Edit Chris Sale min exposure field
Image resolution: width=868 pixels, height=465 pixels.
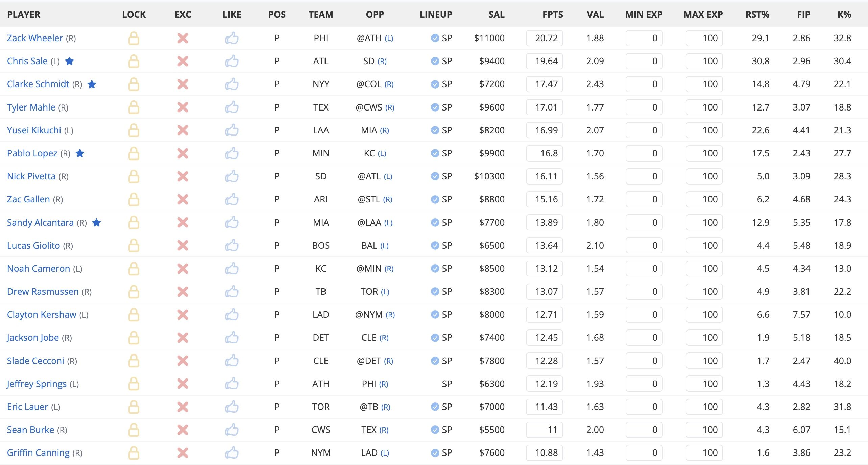tap(644, 61)
